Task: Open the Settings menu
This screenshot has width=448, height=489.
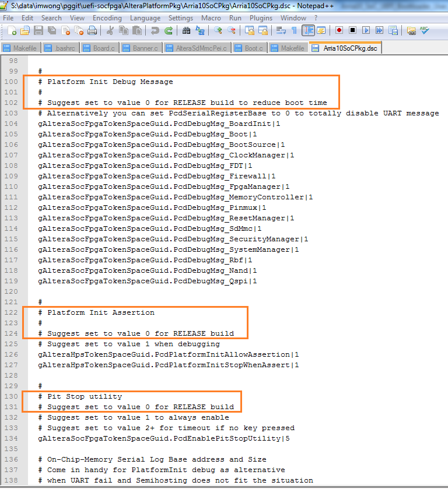Action: coord(181,18)
